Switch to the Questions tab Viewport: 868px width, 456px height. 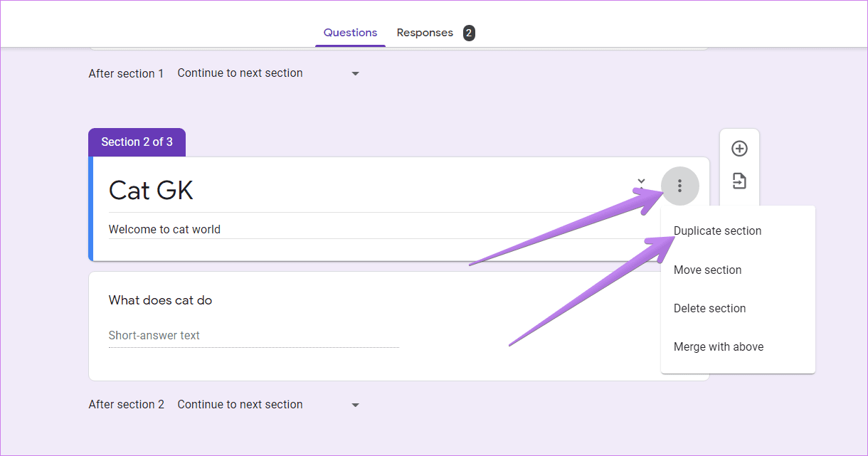[x=350, y=33]
